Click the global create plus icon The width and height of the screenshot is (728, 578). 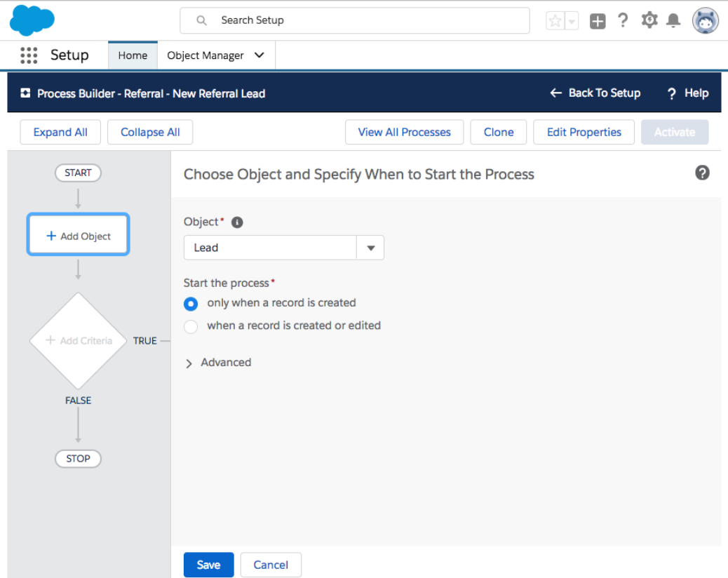597,20
